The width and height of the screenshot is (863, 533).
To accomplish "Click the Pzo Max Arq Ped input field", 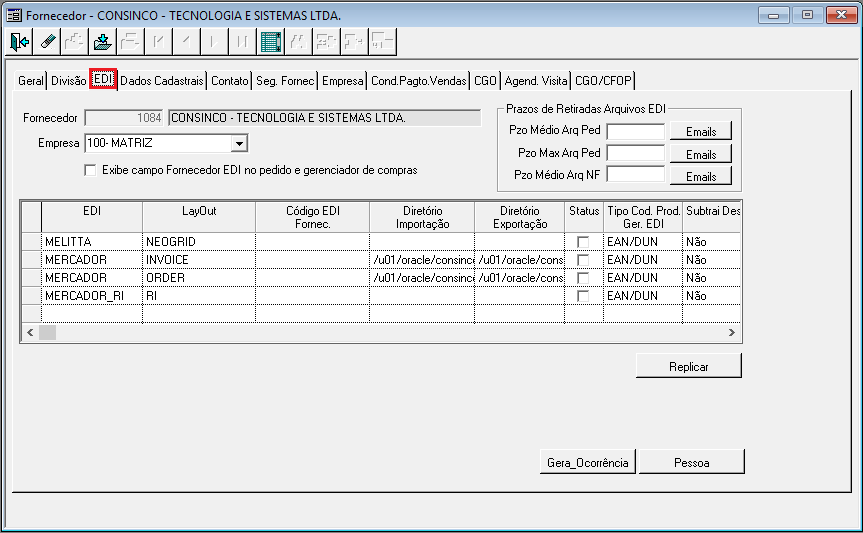I will 636,154.
